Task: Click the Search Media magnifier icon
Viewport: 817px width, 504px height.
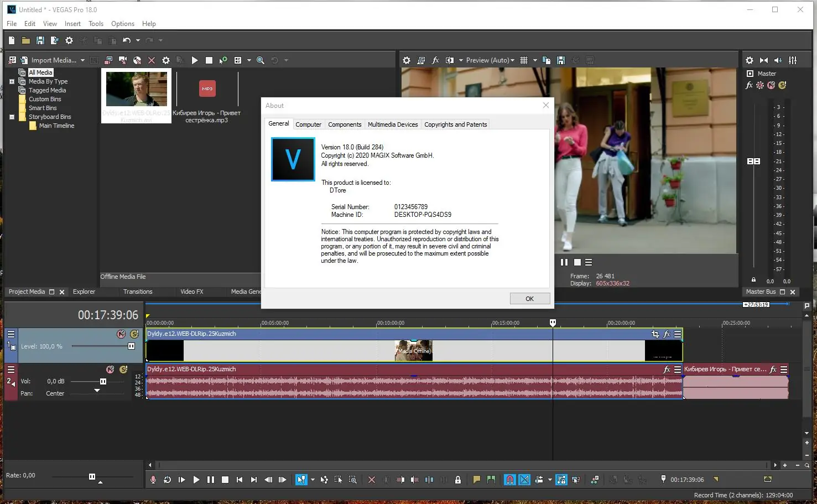Action: 260,60
